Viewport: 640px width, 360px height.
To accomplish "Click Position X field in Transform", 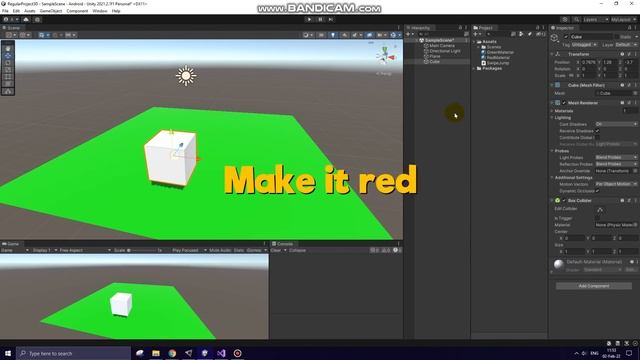I will 589,62.
